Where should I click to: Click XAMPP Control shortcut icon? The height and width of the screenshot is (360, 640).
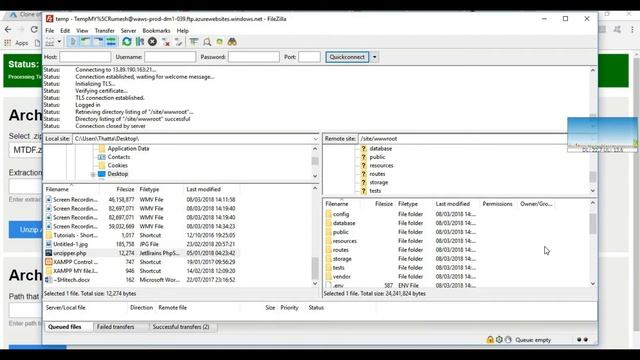(49, 262)
